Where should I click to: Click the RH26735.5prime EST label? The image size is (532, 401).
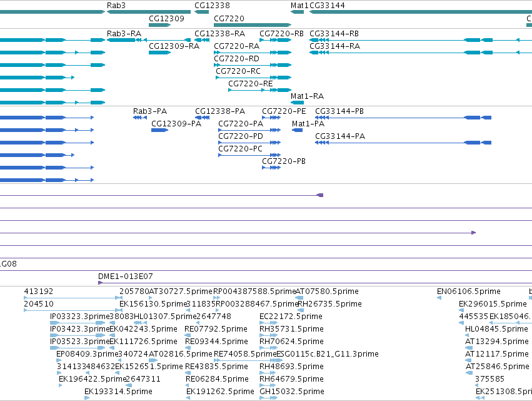pos(330,304)
